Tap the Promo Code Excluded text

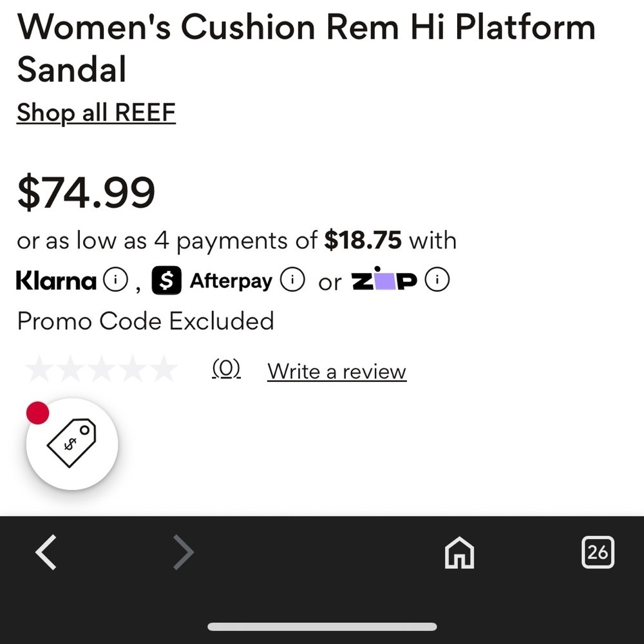pos(146,321)
